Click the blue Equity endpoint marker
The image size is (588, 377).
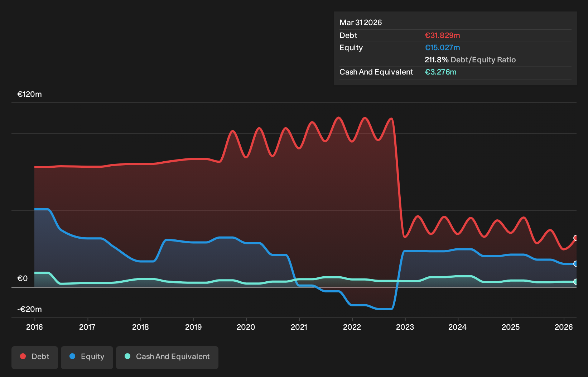tap(575, 264)
